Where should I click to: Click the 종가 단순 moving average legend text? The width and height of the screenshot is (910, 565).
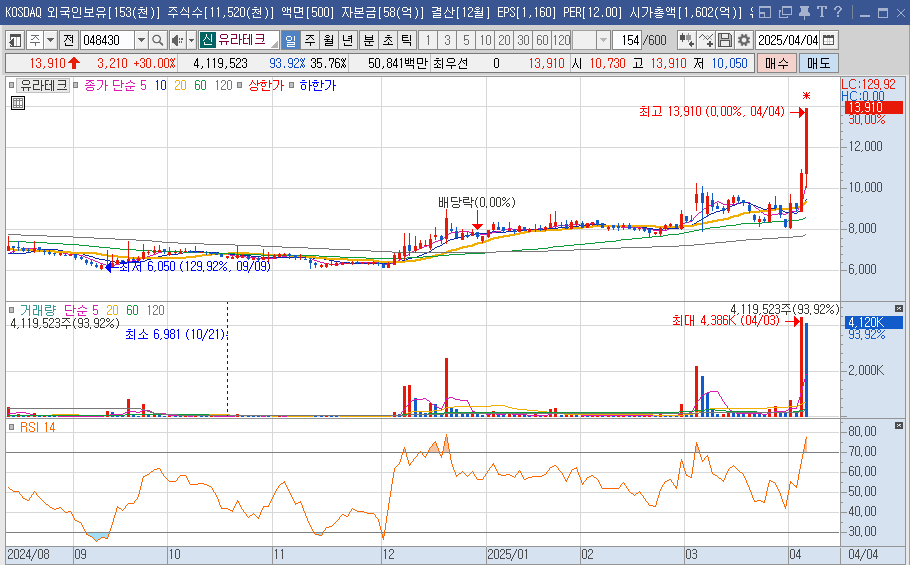coord(110,85)
